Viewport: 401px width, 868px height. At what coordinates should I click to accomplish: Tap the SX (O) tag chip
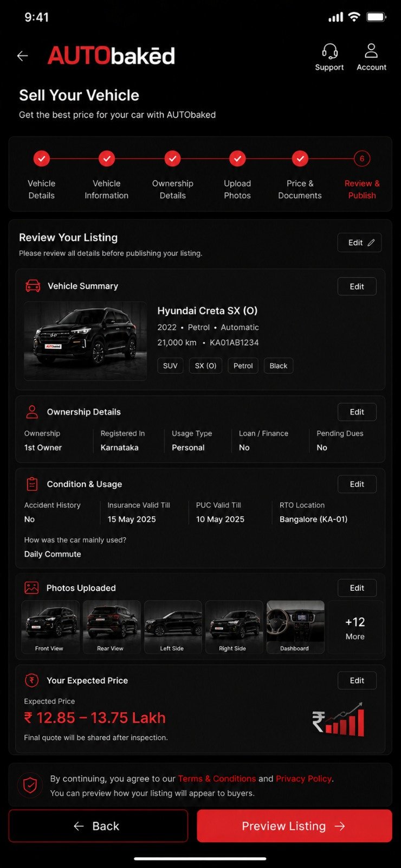click(x=205, y=366)
